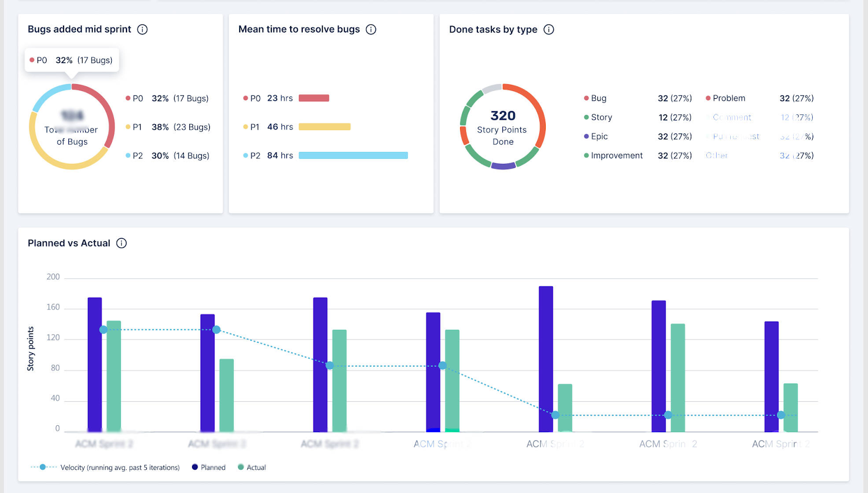Show info tooltip for Planned vs Actual

coord(122,243)
